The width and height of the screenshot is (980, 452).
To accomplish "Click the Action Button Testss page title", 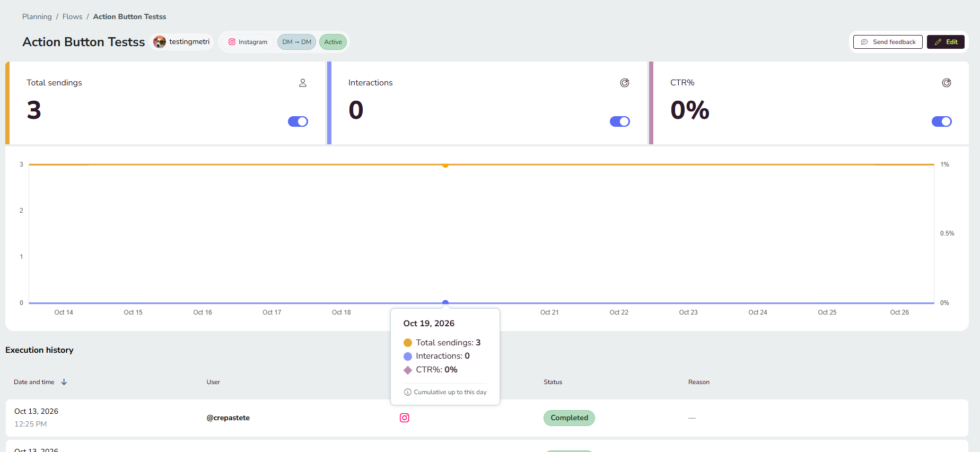I will pos(83,42).
